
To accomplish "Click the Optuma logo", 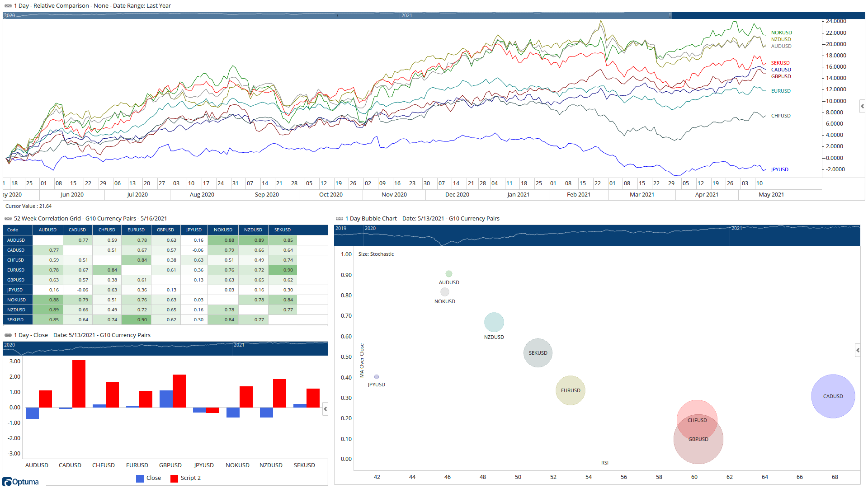I will (21, 482).
